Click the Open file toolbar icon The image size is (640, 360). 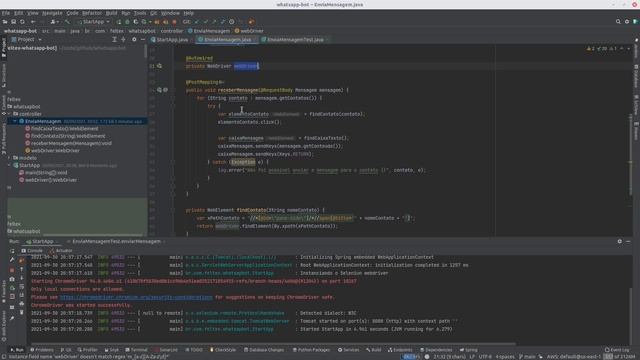pyautogui.click(x=5, y=22)
